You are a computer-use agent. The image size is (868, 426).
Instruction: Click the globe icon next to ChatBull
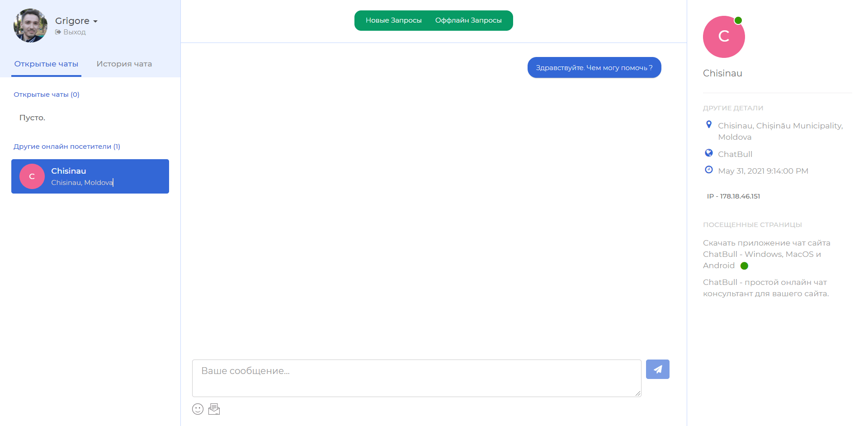click(x=709, y=153)
